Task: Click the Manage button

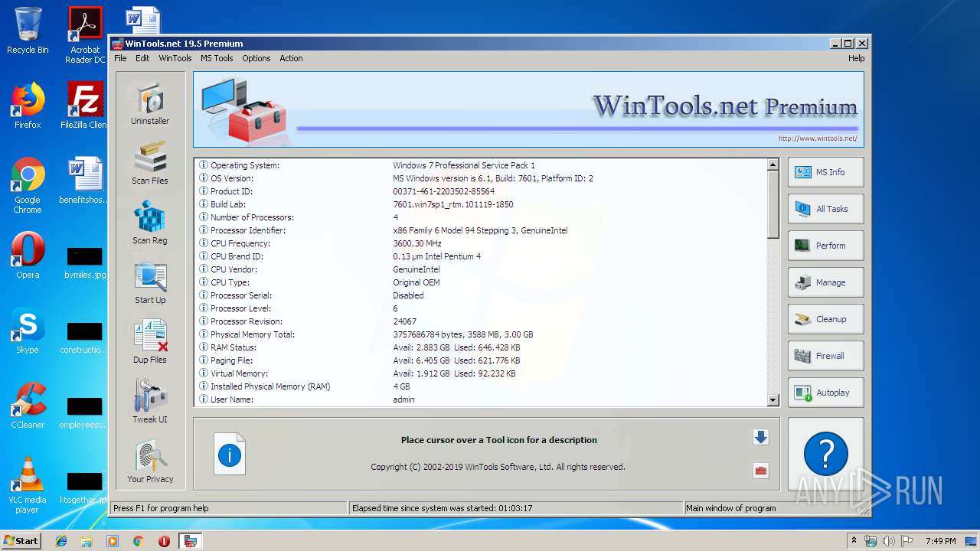Action: tap(826, 282)
